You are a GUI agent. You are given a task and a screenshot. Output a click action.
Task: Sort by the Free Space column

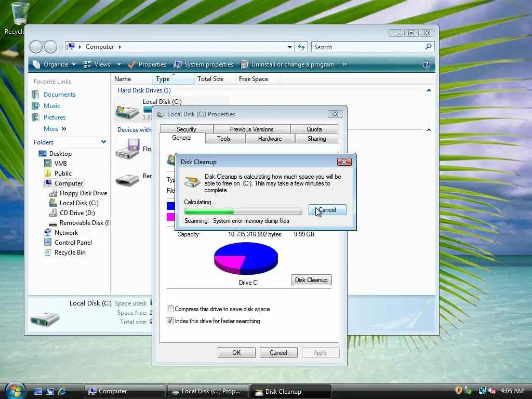click(258, 79)
